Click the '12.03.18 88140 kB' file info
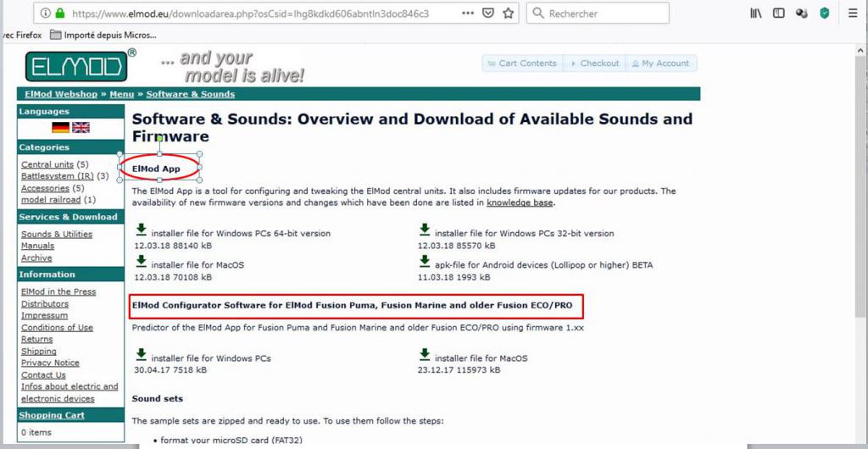This screenshot has width=868, height=449. pyautogui.click(x=173, y=246)
